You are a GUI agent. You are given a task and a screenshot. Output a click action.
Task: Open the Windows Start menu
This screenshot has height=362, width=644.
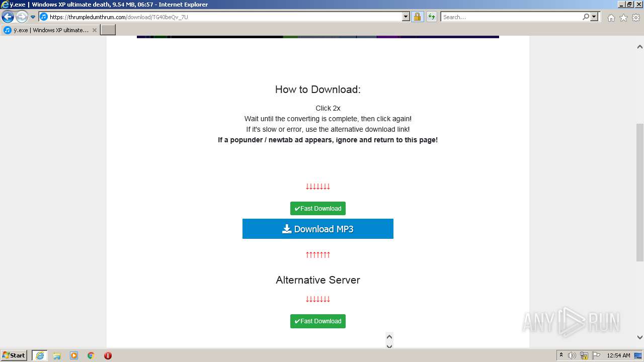14,355
